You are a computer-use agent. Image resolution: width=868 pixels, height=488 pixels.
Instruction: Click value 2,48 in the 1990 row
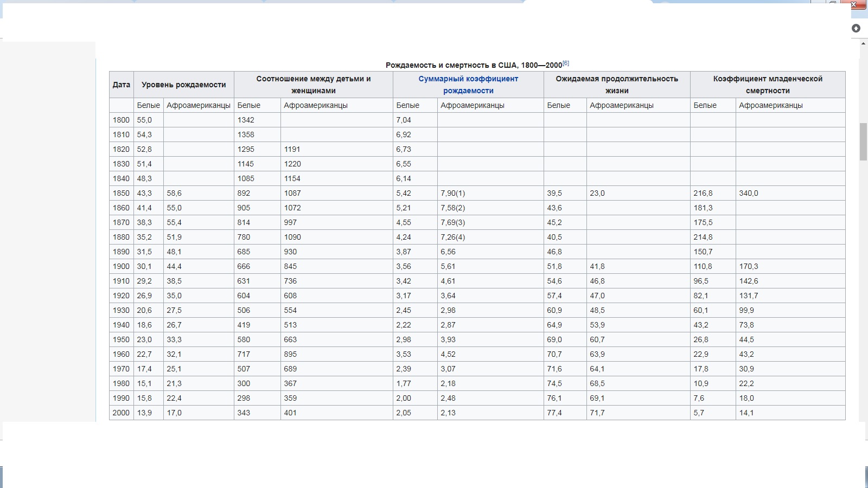pyautogui.click(x=448, y=398)
